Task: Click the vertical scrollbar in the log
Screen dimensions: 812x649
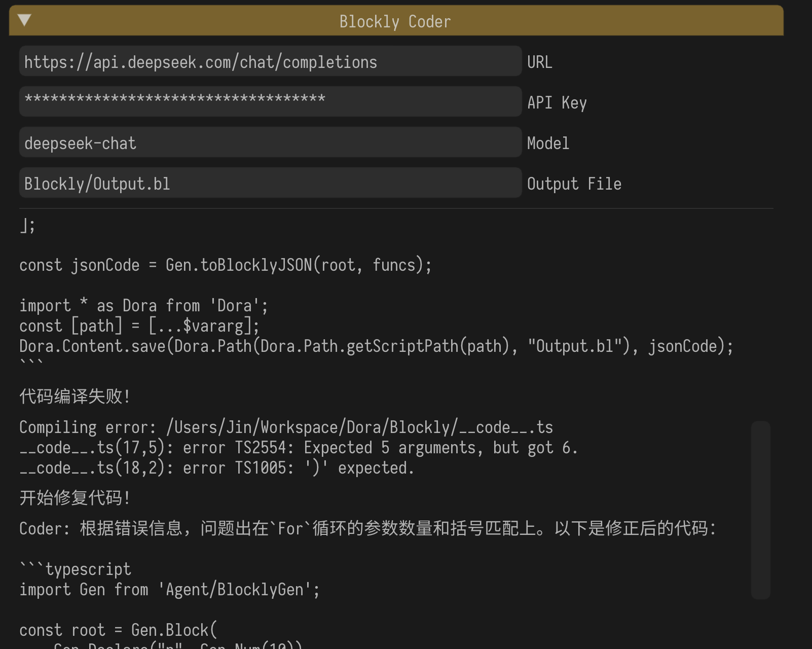Action: 760,509
